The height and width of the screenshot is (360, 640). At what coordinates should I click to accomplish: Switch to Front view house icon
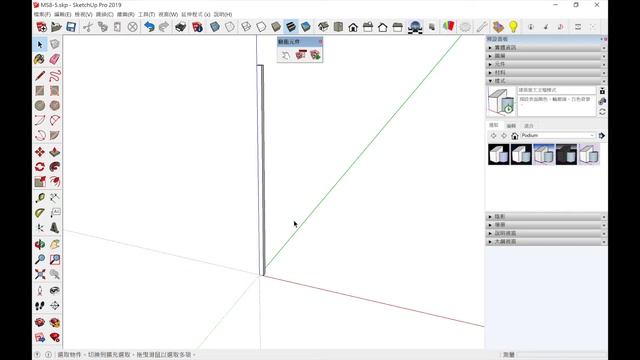pyautogui.click(x=353, y=27)
